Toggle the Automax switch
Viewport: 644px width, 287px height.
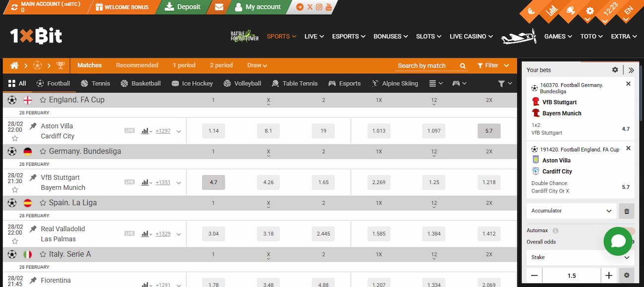click(627, 231)
